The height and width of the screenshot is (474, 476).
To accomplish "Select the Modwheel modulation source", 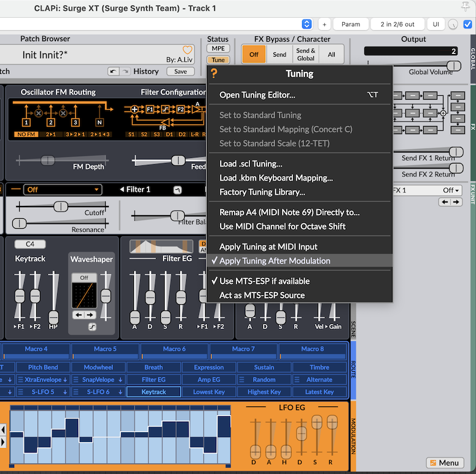I will tap(98, 368).
